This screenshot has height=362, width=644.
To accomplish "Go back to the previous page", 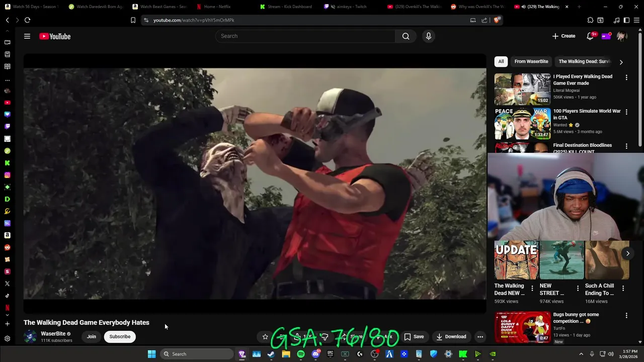I will pyautogui.click(x=8, y=20).
